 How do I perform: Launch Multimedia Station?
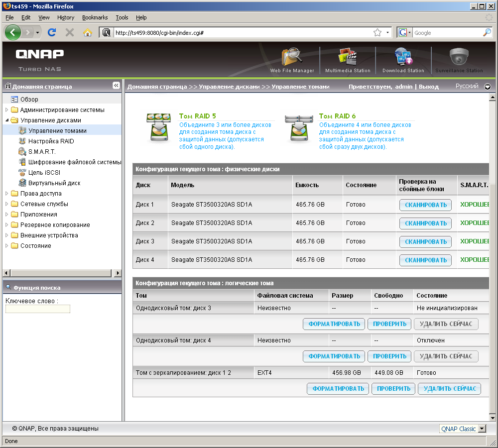click(x=348, y=60)
